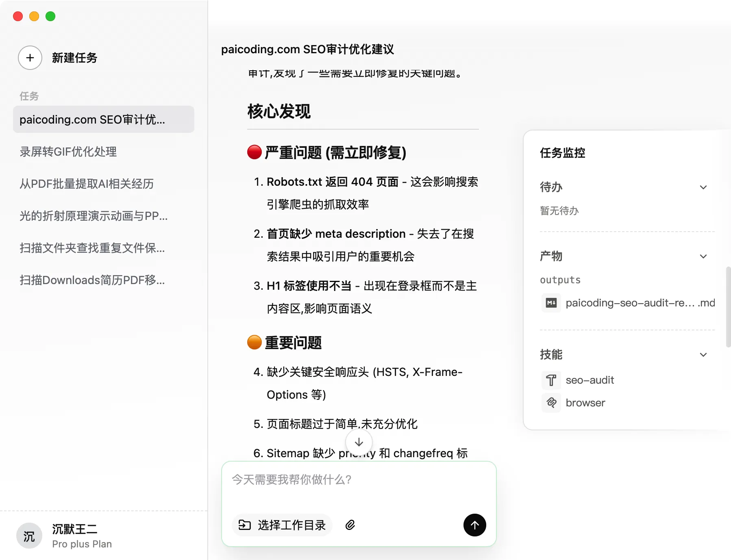Click the plus icon for new task
This screenshot has height=560, width=731.
pos(30,58)
